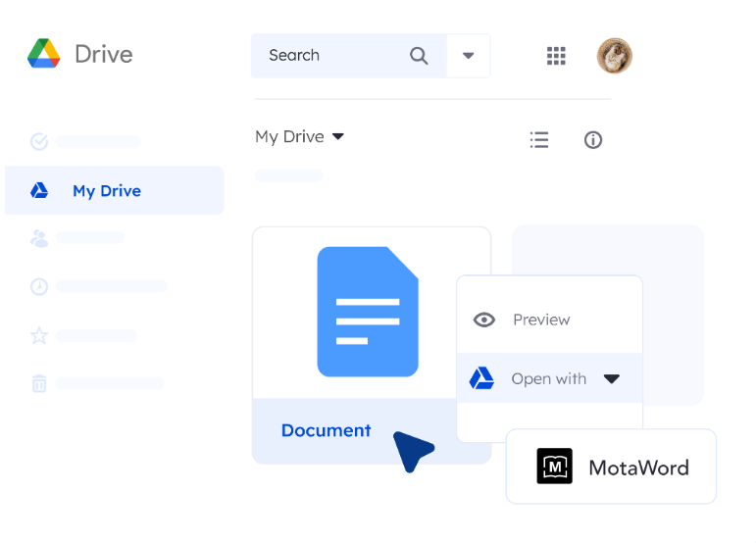Viewport: 756px width, 543px height.
Task: Click the recent clock sidebar icon
Action: 39,286
